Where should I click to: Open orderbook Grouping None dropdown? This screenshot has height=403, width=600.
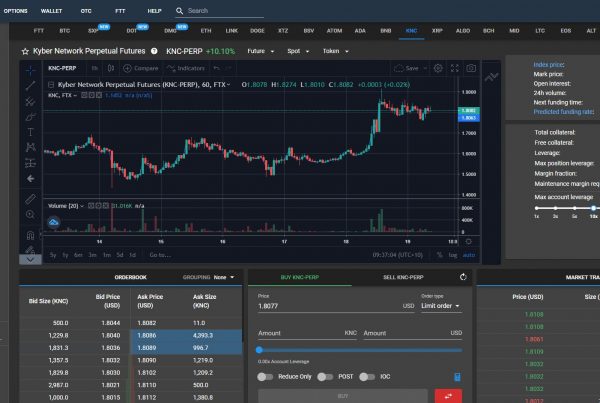pyautogui.click(x=224, y=277)
